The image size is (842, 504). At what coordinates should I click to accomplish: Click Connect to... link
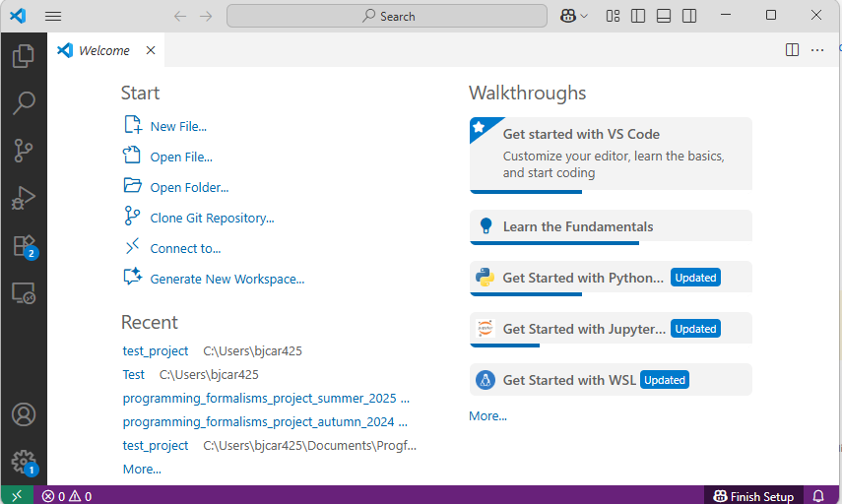(185, 248)
